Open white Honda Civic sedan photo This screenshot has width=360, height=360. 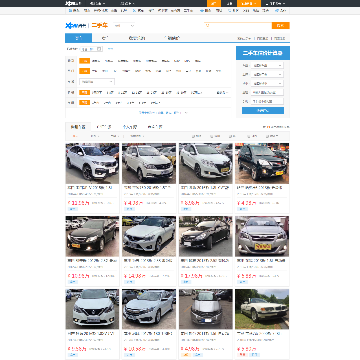pos(149,309)
